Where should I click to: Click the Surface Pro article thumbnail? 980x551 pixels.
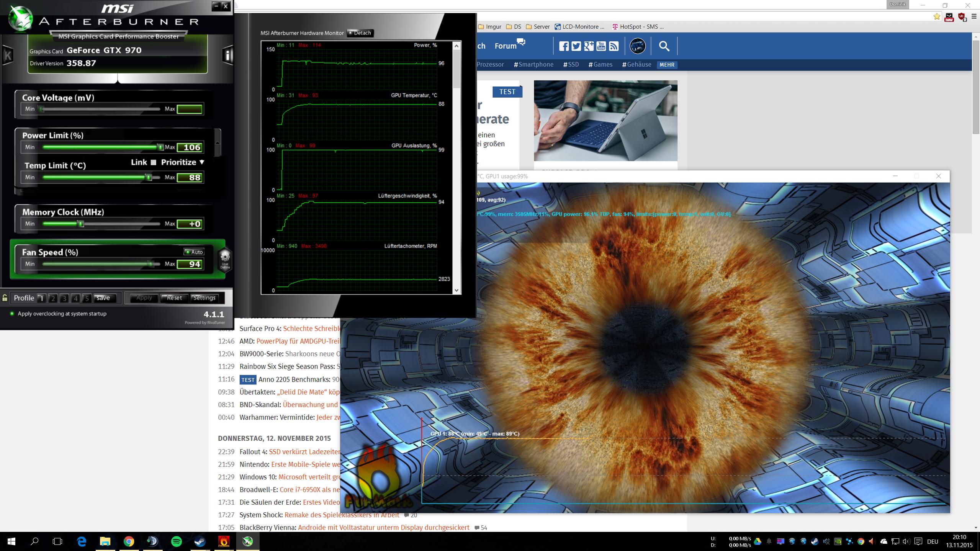[605, 121]
